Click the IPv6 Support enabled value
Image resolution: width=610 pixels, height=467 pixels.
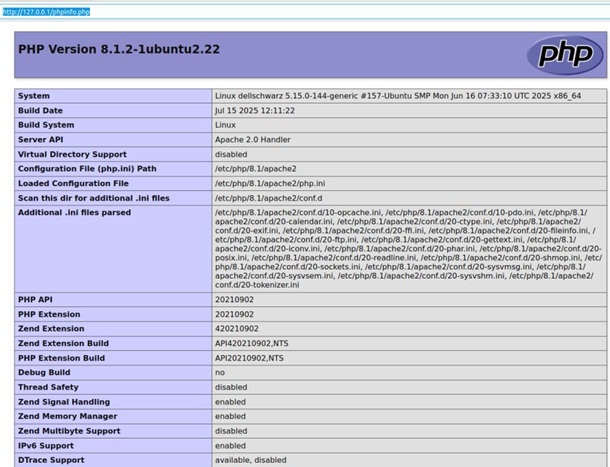pos(230,446)
